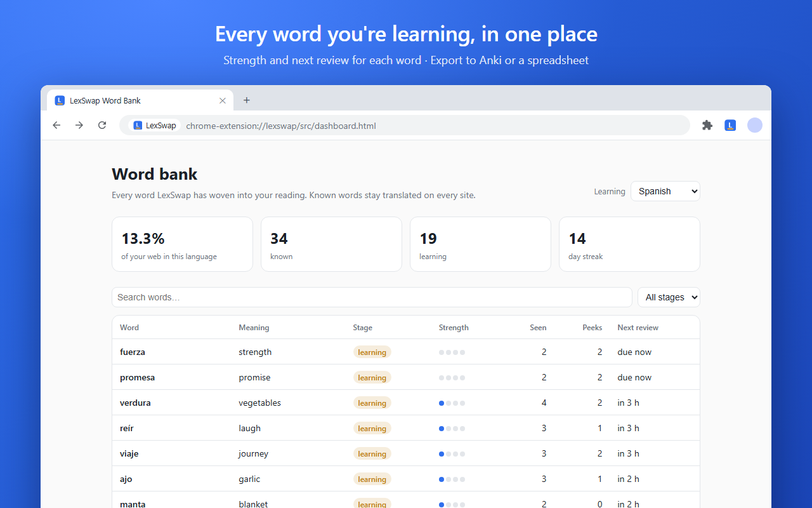This screenshot has width=812, height=508.
Task: Click the Word column header
Action: [129, 328]
